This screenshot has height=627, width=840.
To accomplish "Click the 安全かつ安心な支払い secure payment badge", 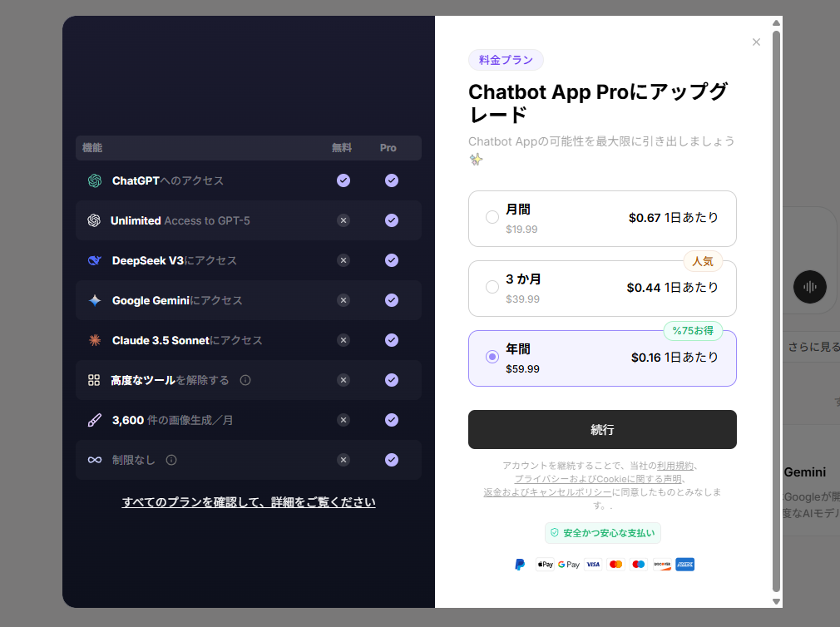I will pyautogui.click(x=603, y=533).
